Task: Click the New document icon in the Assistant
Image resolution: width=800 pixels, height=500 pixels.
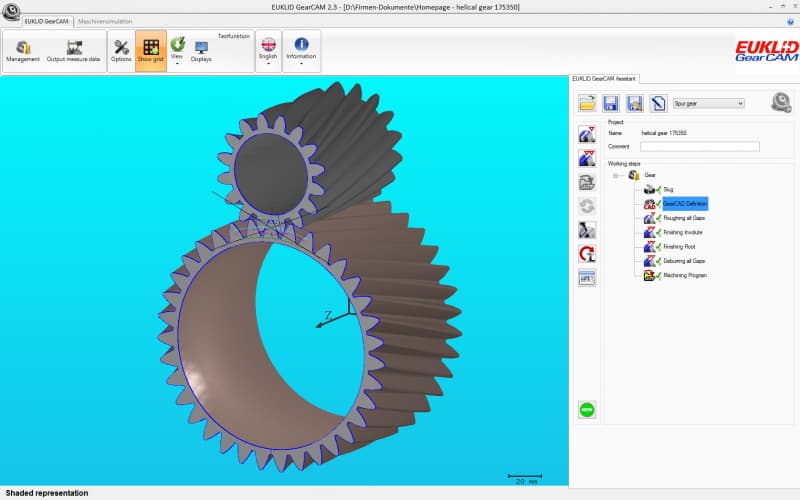Action: [658, 104]
